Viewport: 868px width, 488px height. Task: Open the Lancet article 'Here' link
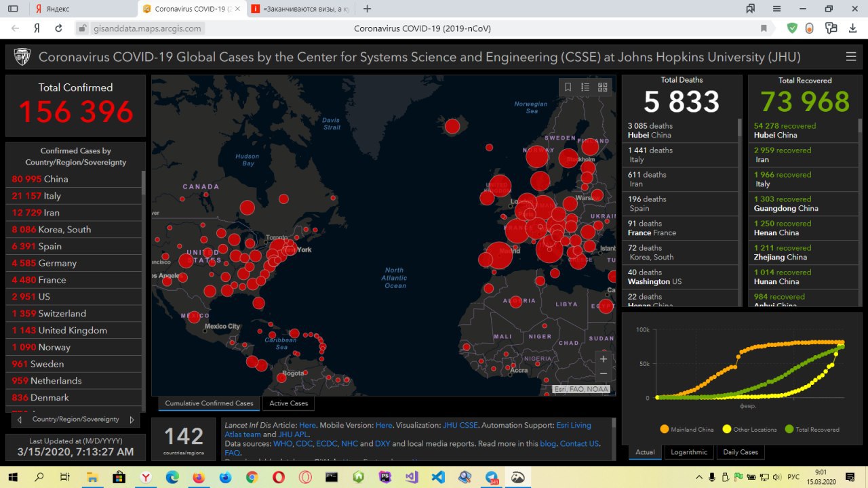pyautogui.click(x=307, y=425)
